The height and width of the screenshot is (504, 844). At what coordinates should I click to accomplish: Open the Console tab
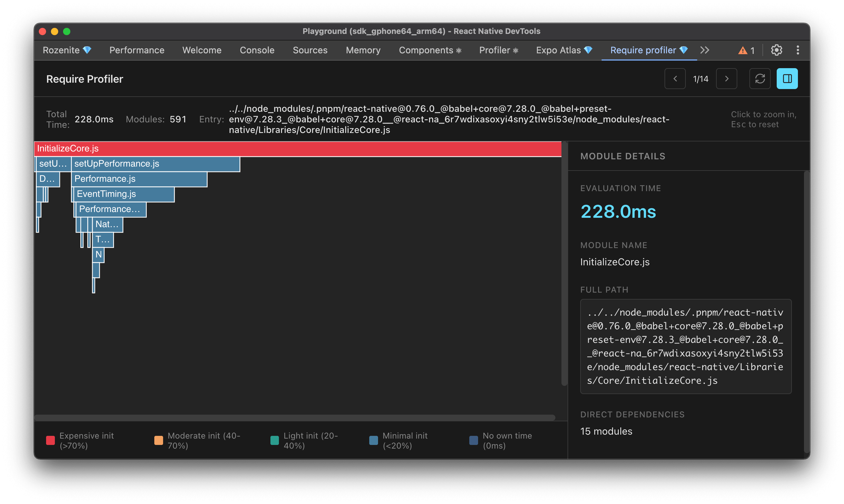pyautogui.click(x=257, y=50)
